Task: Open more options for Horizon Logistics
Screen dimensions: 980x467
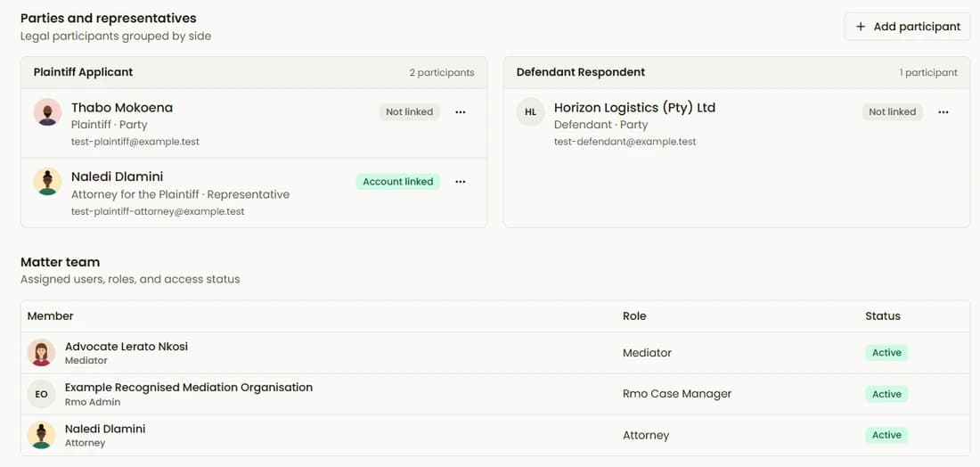Action: coord(943,112)
